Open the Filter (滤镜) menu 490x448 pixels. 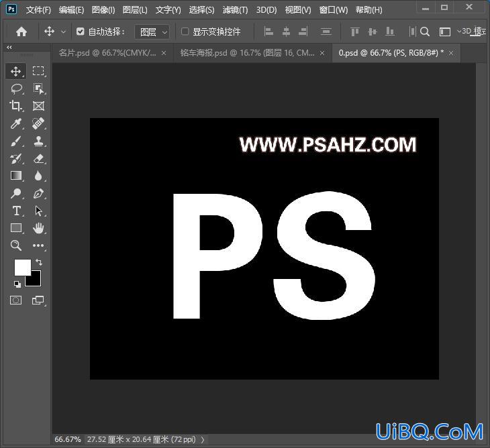point(235,10)
